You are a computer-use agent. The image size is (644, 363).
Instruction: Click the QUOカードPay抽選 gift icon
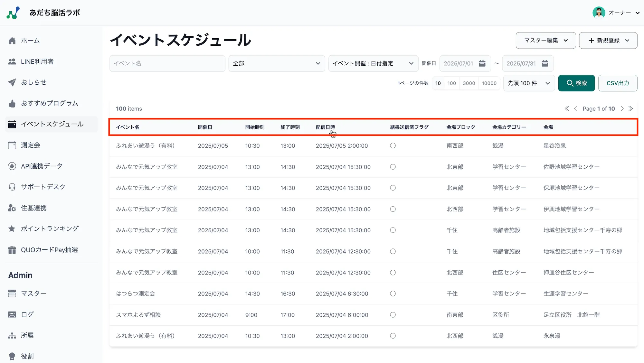[x=12, y=250]
